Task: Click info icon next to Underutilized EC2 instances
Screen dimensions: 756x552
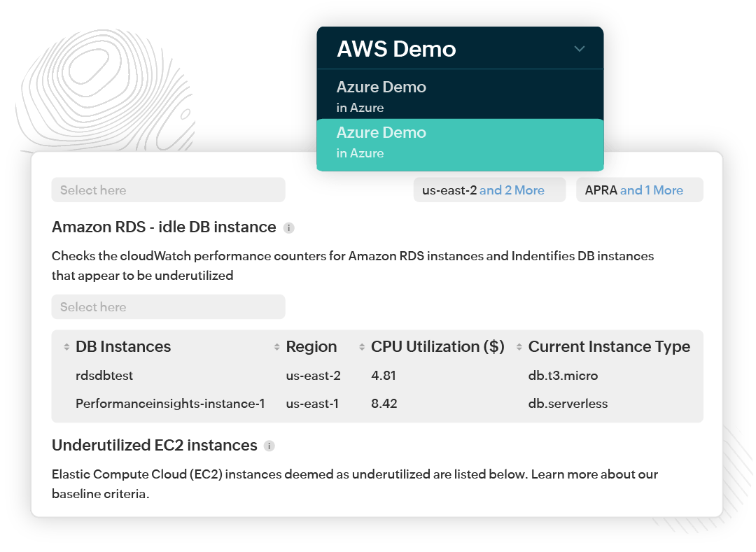Action: coord(269,446)
